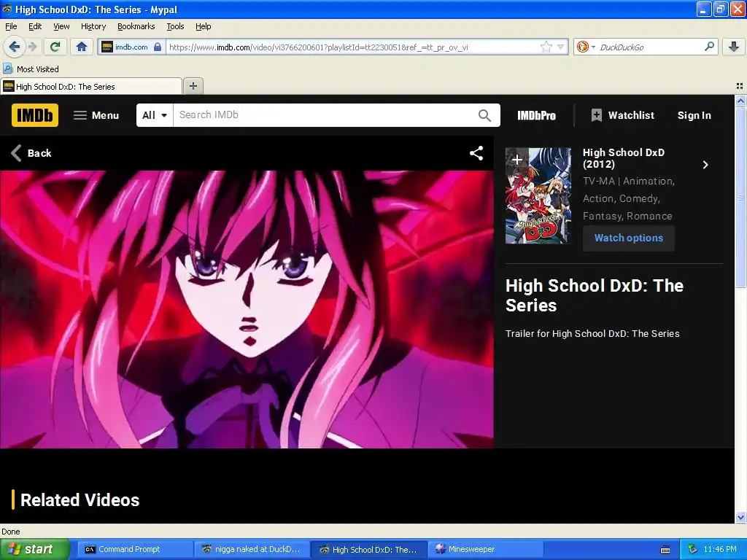Open the Windows Start menu

(34, 549)
